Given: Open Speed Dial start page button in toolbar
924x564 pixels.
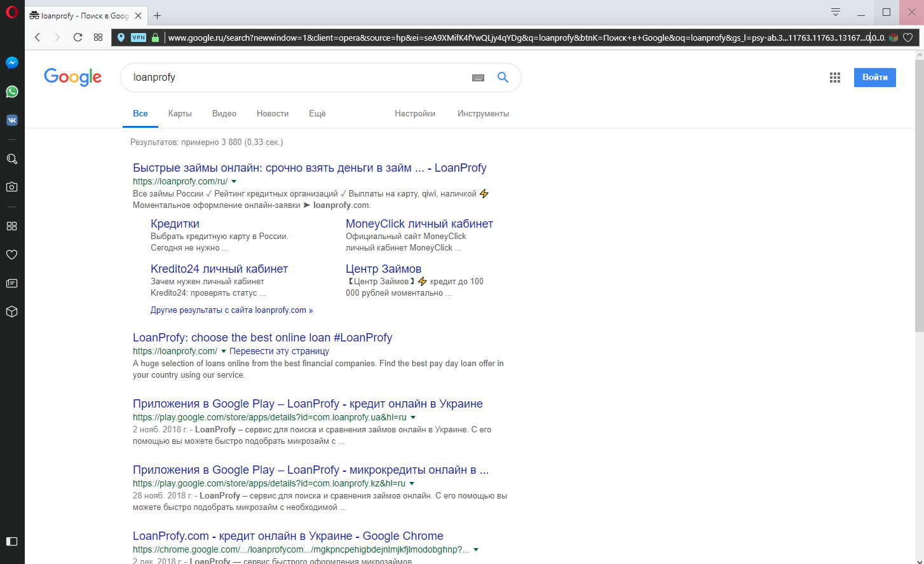Looking at the screenshot, I should (x=98, y=38).
